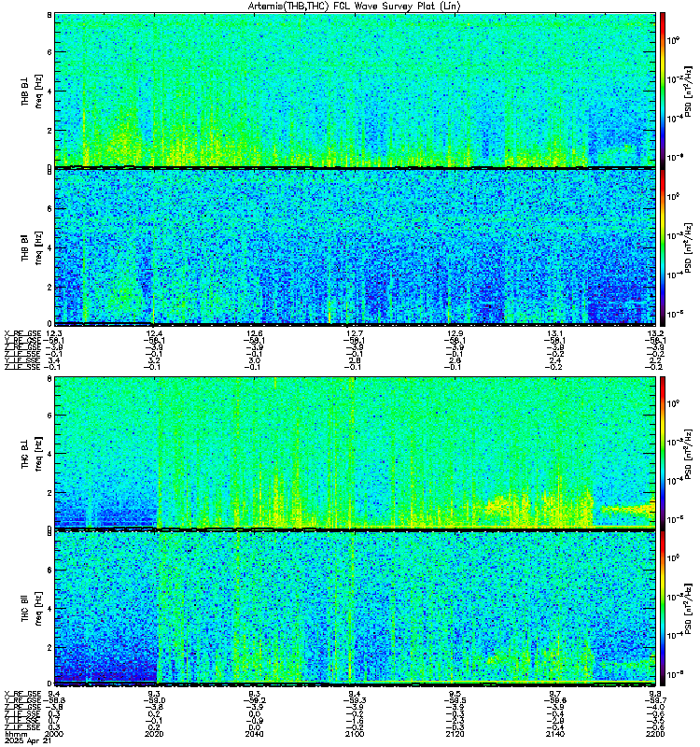This screenshot has width=700, height=747.
Task: Click the THB X_RE_GSE value 12.3
Action: 54,333
